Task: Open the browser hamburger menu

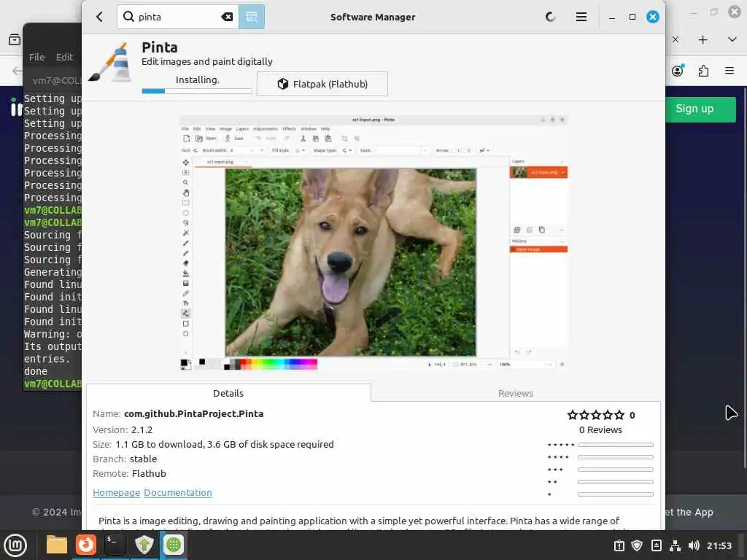Action: pos(729,71)
